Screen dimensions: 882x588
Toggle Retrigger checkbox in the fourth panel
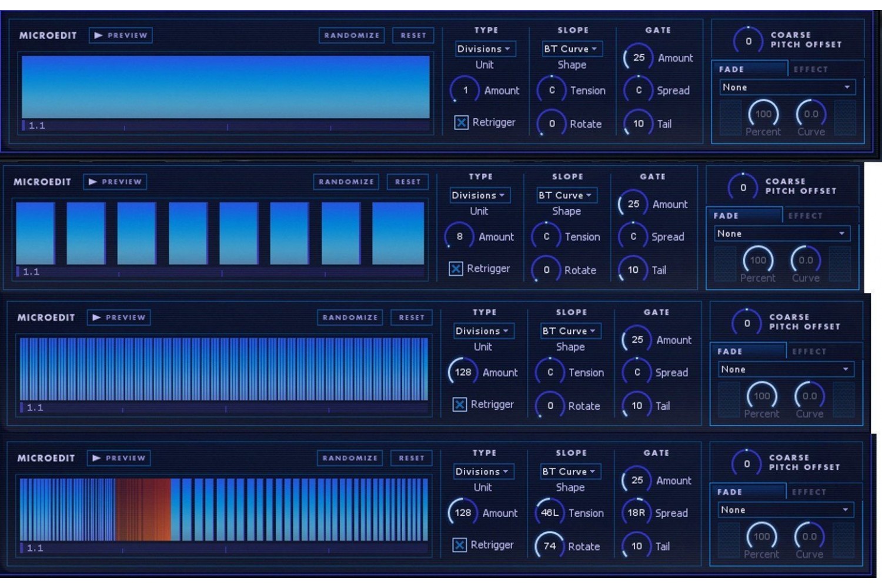pyautogui.click(x=459, y=545)
